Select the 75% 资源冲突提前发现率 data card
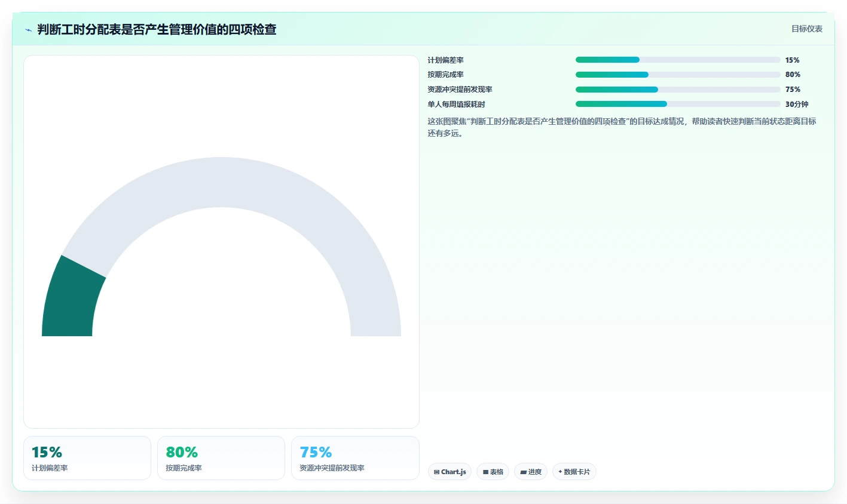This screenshot has width=847, height=504. point(355,458)
